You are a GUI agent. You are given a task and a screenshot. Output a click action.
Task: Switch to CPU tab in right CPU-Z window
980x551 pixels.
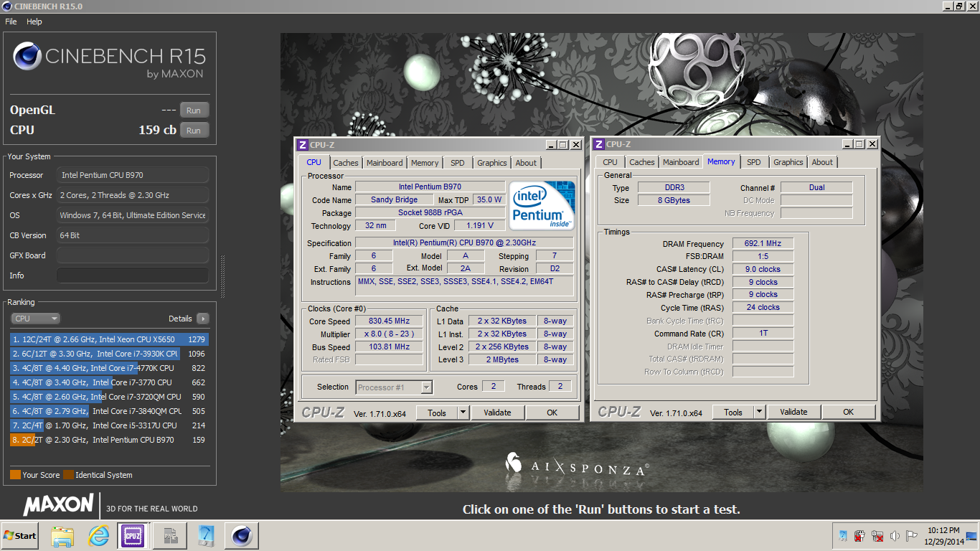click(x=611, y=162)
